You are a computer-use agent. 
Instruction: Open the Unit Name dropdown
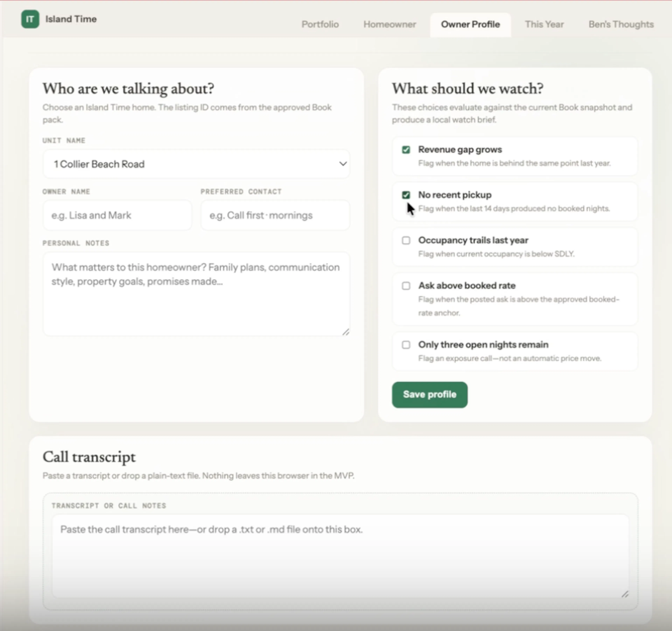click(196, 164)
